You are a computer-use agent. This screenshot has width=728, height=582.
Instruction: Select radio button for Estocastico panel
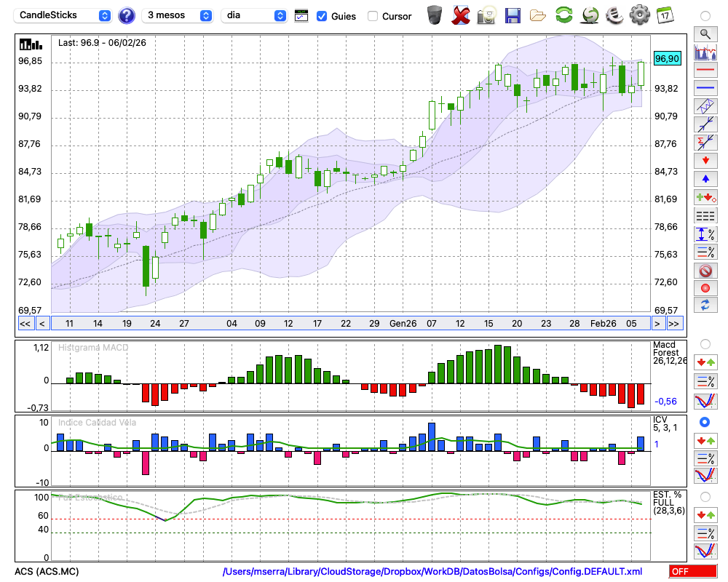pos(705,497)
